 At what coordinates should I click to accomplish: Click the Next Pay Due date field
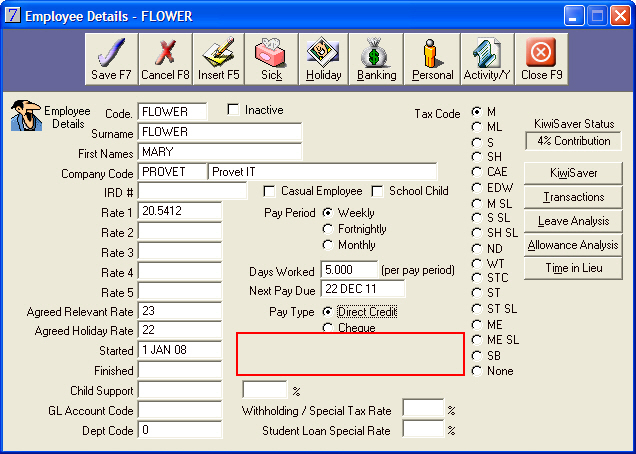pos(363,289)
